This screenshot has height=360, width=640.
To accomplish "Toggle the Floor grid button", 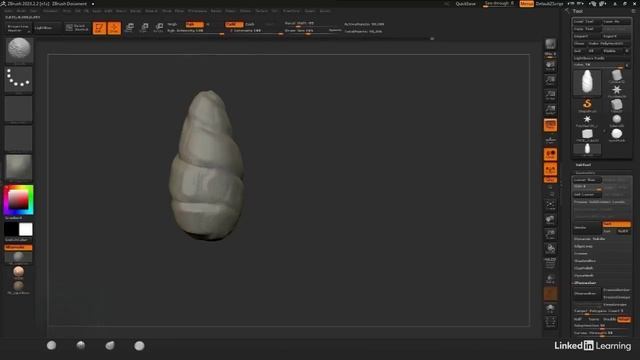I will [550, 140].
